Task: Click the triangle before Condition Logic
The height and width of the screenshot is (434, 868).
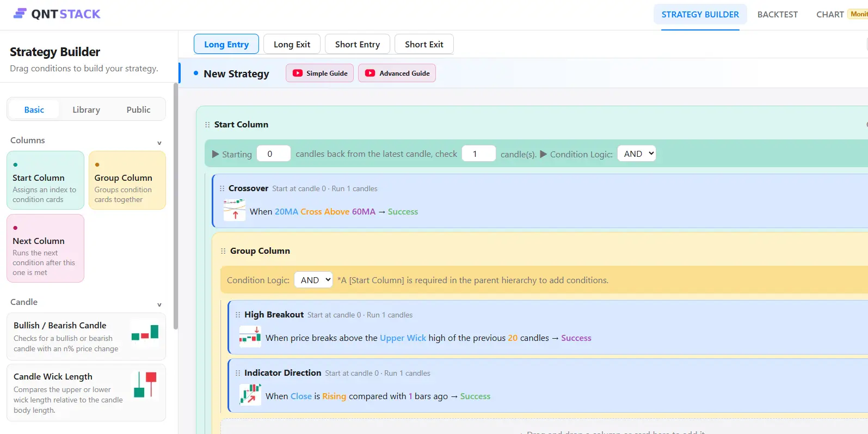Action: pos(543,154)
